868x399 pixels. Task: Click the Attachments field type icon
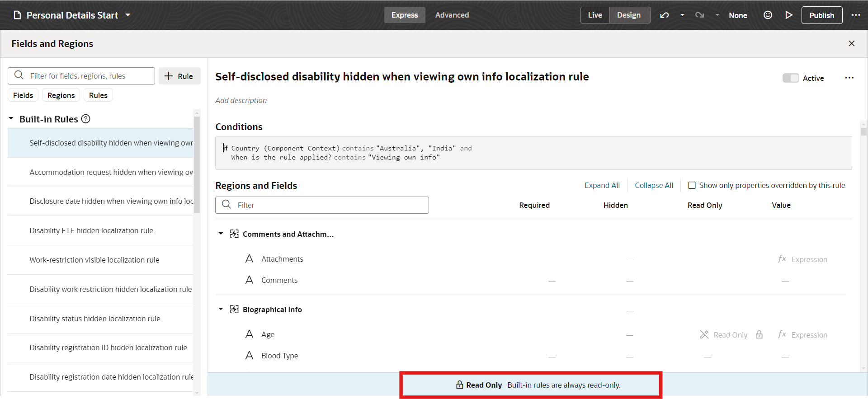pyautogui.click(x=249, y=258)
